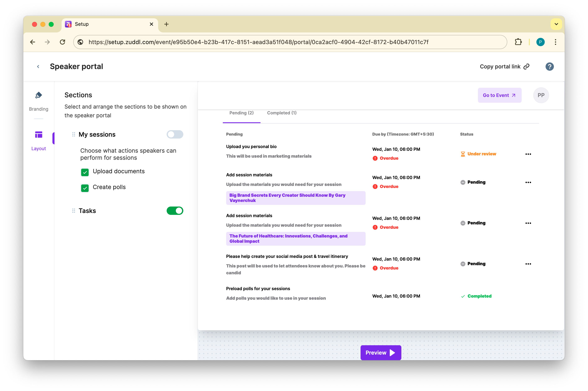Screen dimensions: 588x391
Task: Open browser extensions puzzle icon
Action: [518, 42]
